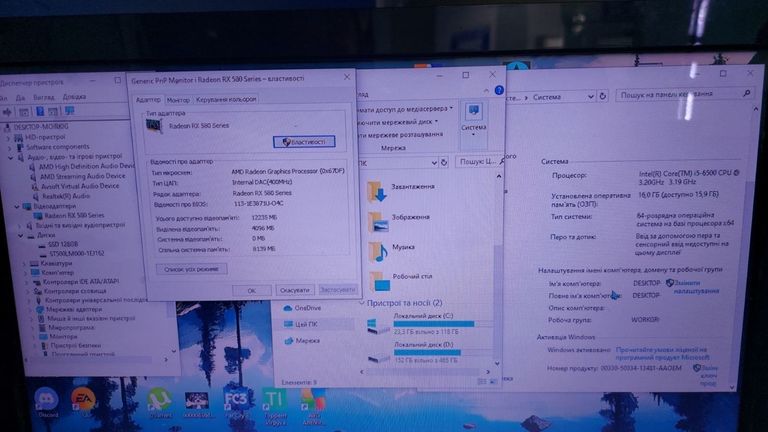Image resolution: width=768 pixels, height=432 pixels.
Task: Click Змінити настройки link
Action: (x=696, y=287)
